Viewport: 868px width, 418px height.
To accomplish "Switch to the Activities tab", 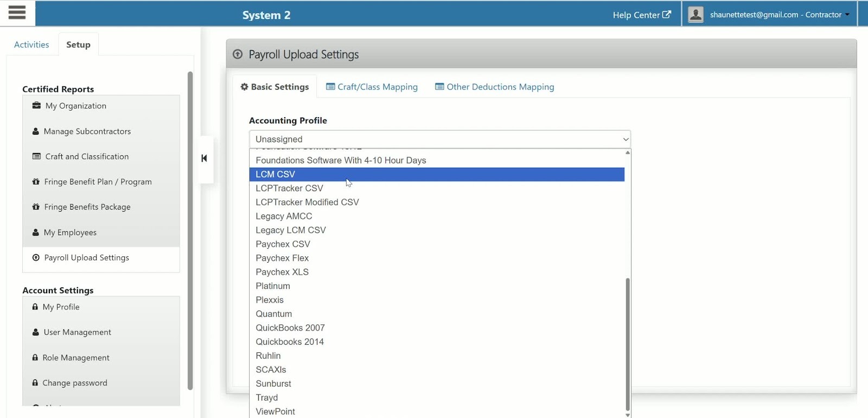I will 31,45.
